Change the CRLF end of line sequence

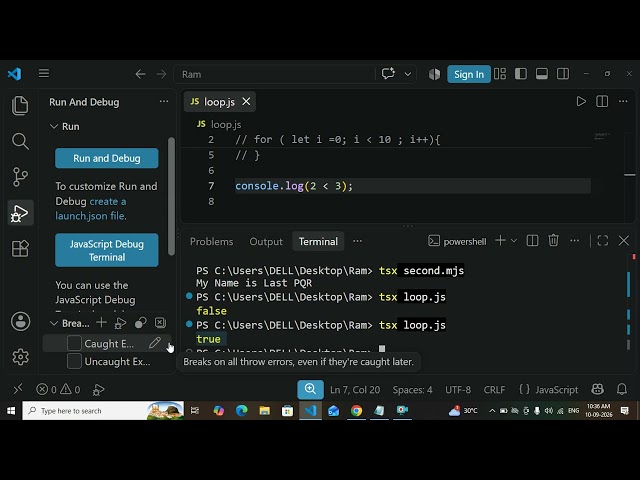(x=494, y=390)
